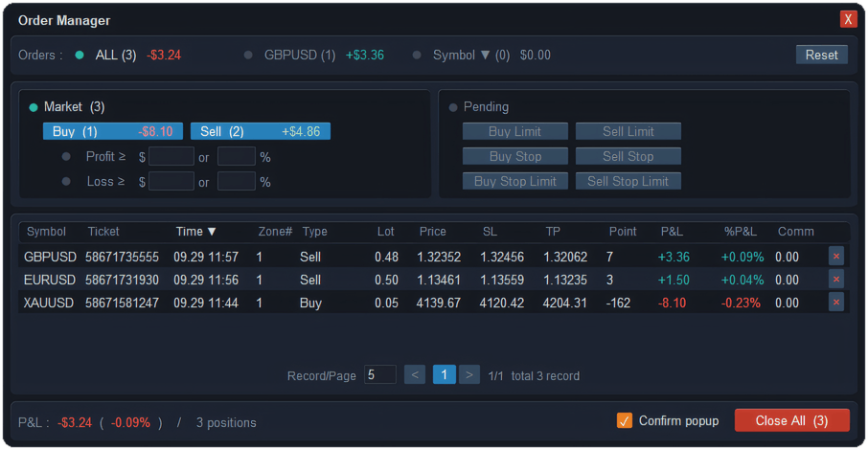Select the Pending orders radio button

(x=453, y=107)
